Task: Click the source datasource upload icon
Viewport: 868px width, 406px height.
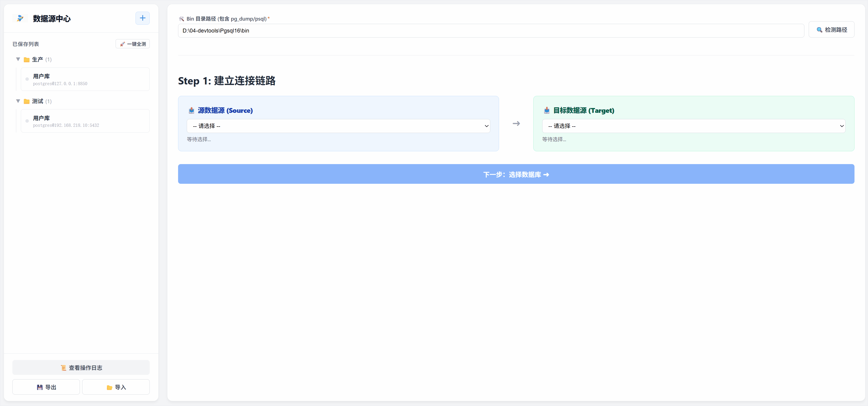Action: point(191,111)
